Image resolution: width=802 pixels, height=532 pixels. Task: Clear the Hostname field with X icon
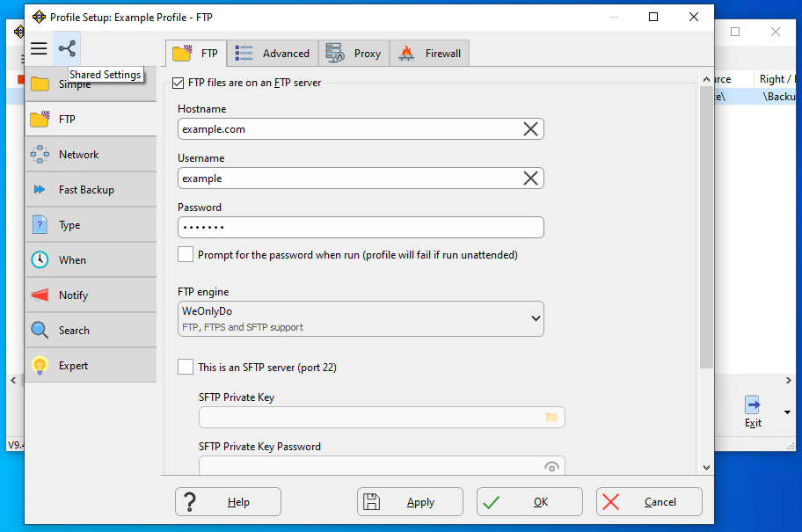[531, 129]
